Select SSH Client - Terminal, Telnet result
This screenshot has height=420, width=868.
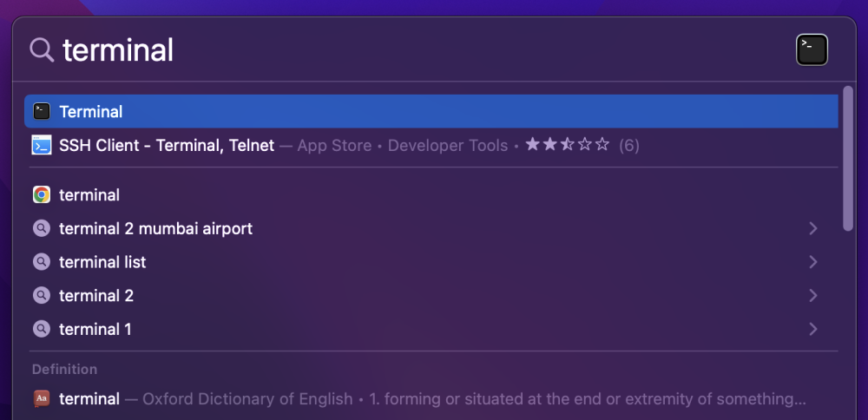(x=167, y=146)
